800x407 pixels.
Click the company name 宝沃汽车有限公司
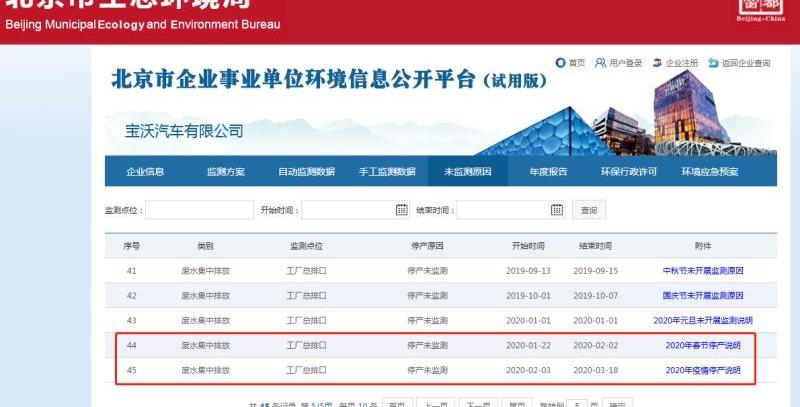pyautogui.click(x=184, y=131)
